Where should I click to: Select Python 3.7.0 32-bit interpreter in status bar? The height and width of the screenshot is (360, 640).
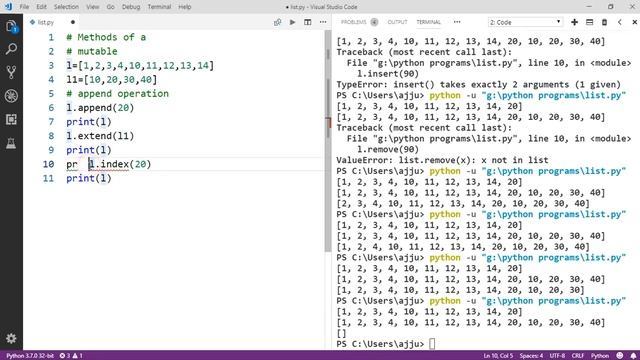[x=29, y=356]
